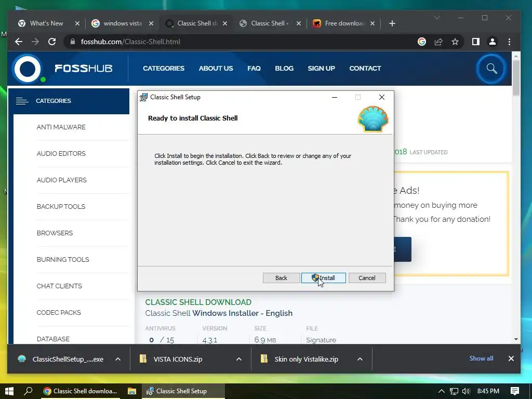Click the Google icon in address bar
The width and height of the screenshot is (532, 399).
pyautogui.click(x=422, y=42)
